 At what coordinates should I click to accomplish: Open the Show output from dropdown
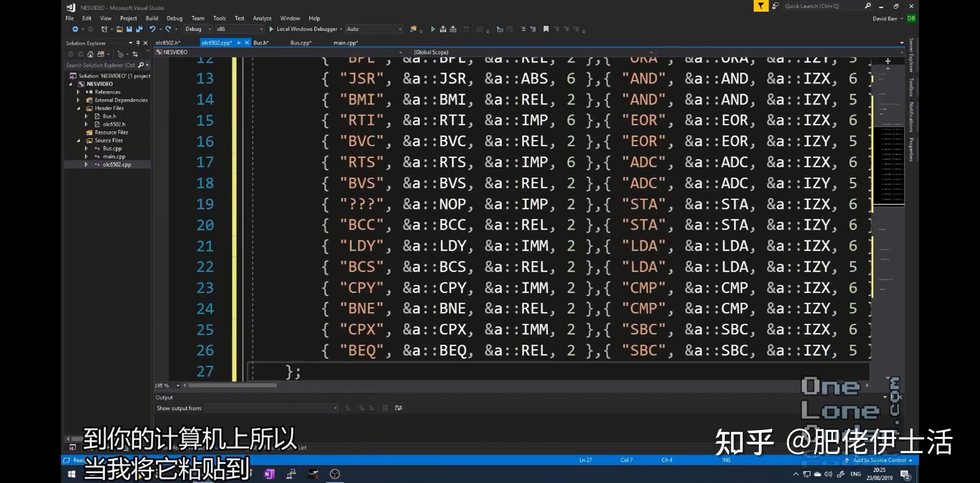[x=271, y=408]
